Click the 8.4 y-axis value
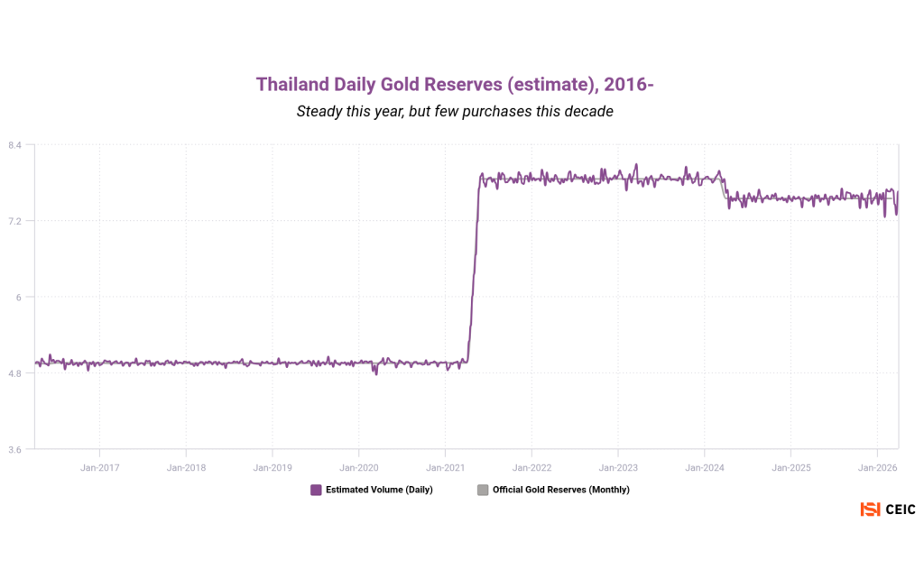The width and height of the screenshot is (924, 588). tap(15, 145)
